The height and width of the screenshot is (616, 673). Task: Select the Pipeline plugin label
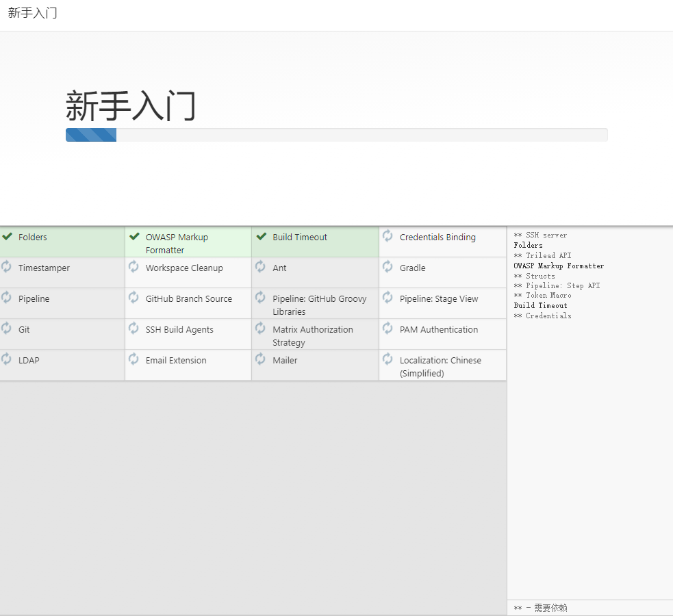[x=34, y=299]
